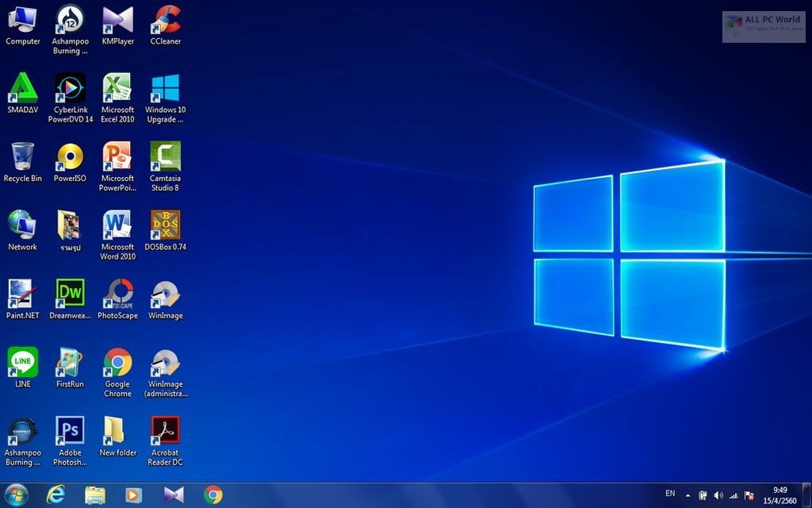This screenshot has width=812, height=508.
Task: Launch Internet Explorer from the taskbar
Action: tap(56, 495)
